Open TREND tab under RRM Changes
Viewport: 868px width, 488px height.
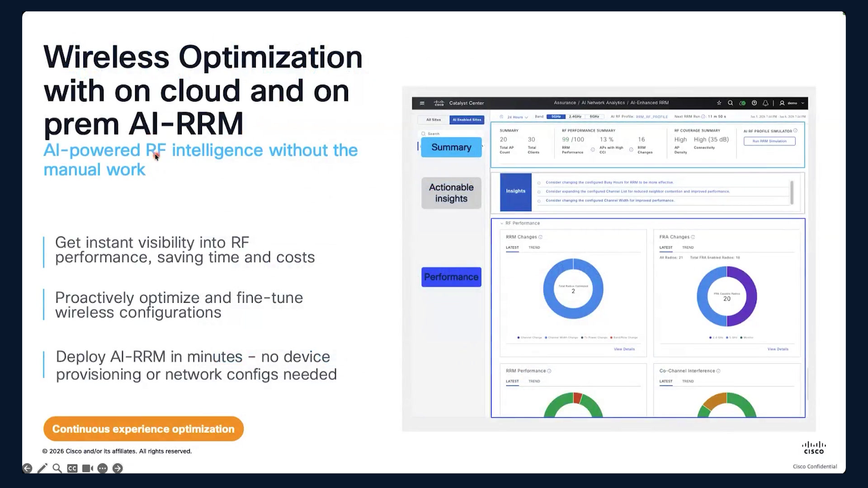tap(534, 248)
